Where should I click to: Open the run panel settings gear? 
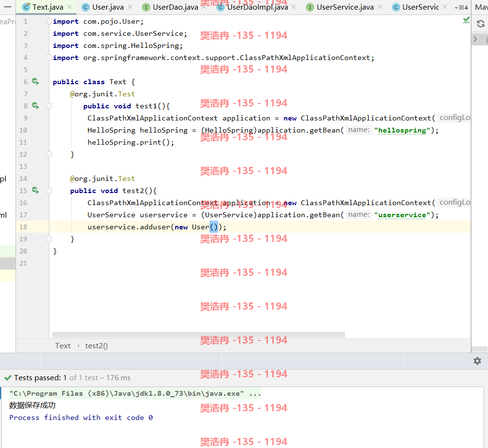pyautogui.click(x=477, y=361)
